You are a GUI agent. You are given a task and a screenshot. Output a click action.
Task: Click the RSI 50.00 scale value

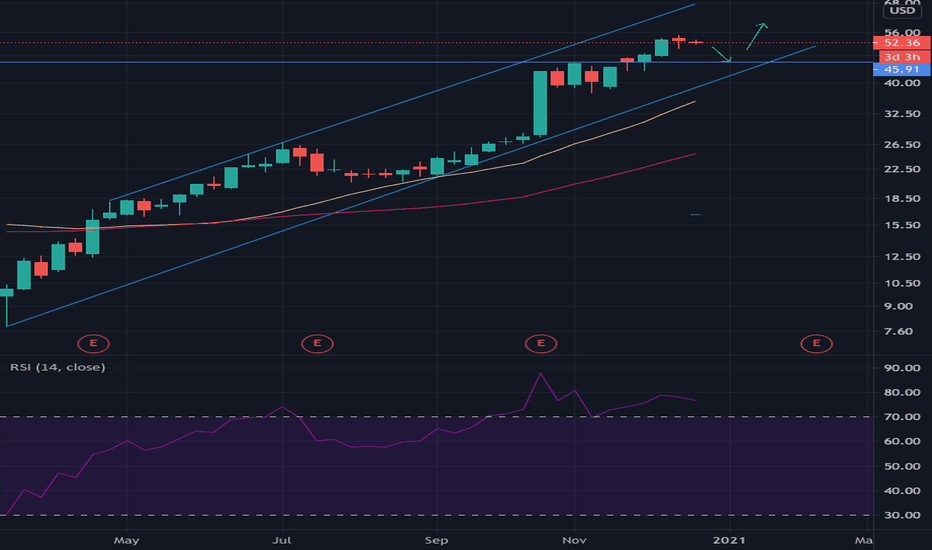tap(902, 466)
